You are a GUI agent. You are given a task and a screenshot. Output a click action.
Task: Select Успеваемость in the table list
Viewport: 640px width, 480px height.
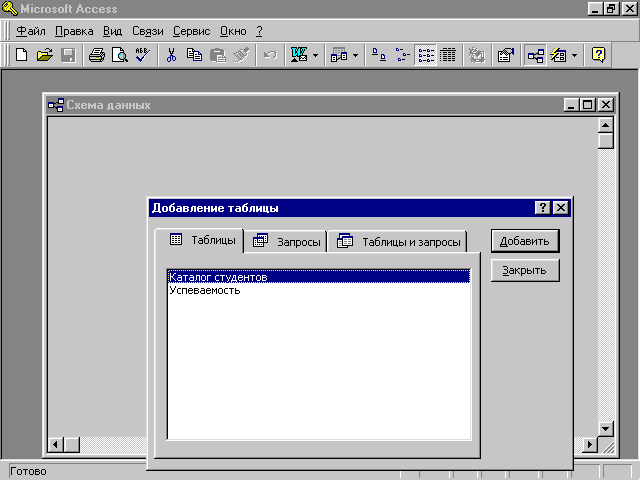tap(319, 290)
